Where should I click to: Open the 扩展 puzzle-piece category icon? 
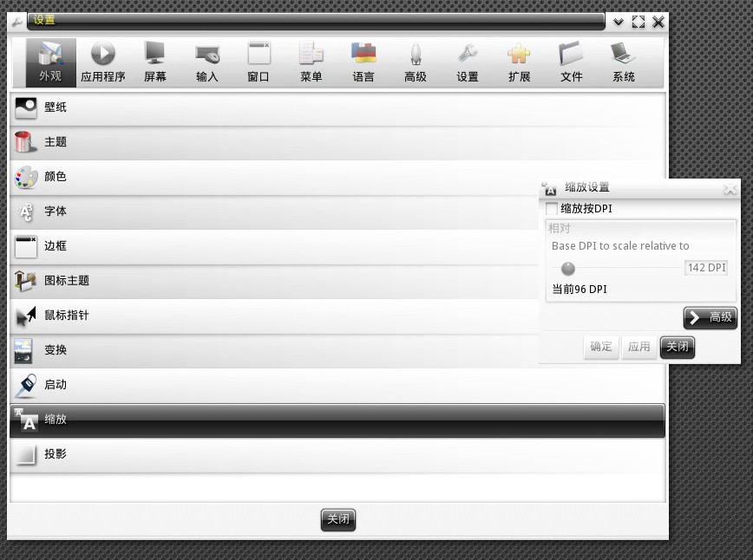click(x=519, y=62)
